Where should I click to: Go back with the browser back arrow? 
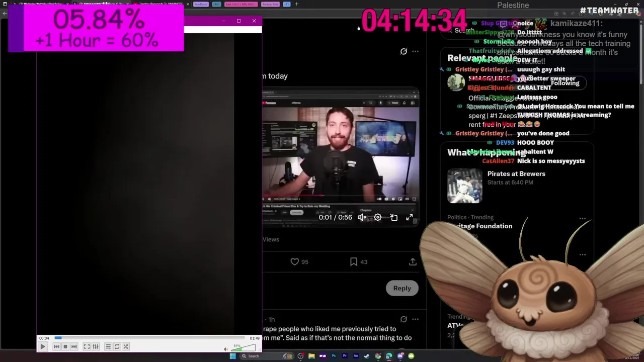pos(5,13)
